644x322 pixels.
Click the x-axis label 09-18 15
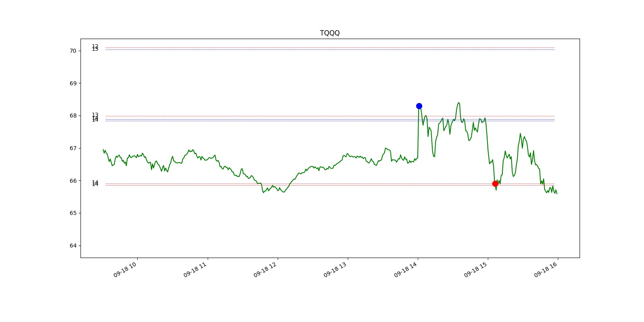[x=476, y=270]
